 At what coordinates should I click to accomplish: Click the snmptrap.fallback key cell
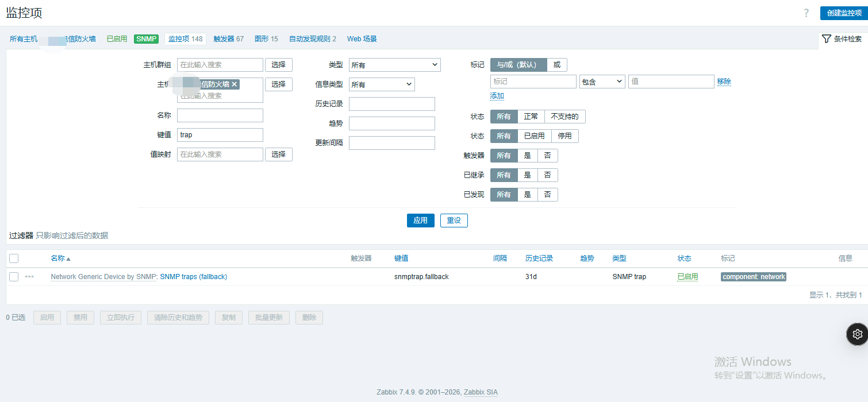(x=421, y=277)
